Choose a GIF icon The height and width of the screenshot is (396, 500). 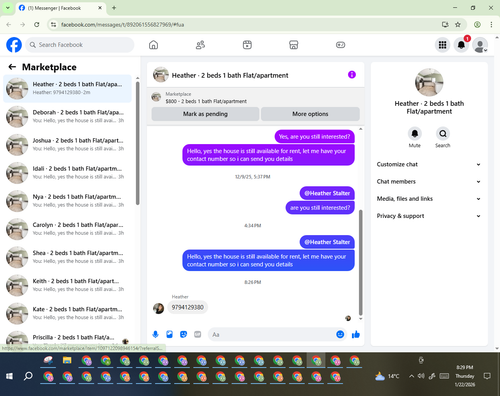198,334
